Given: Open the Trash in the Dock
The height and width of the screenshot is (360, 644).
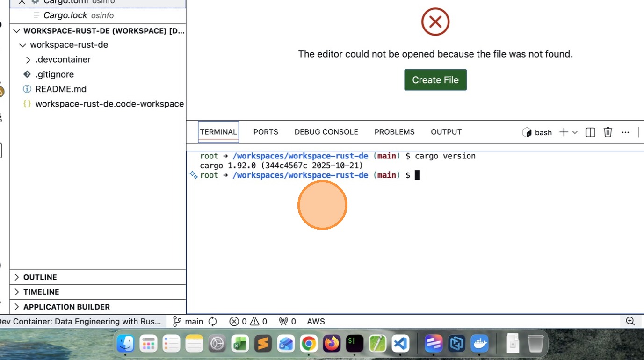Looking at the screenshot, I should [x=535, y=344].
